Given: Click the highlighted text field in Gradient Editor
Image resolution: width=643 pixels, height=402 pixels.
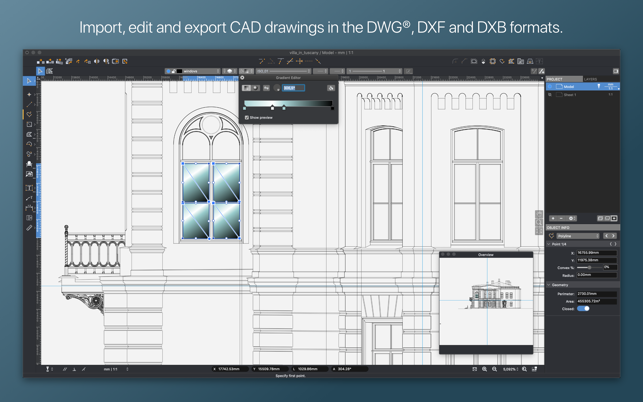Looking at the screenshot, I should coord(294,88).
